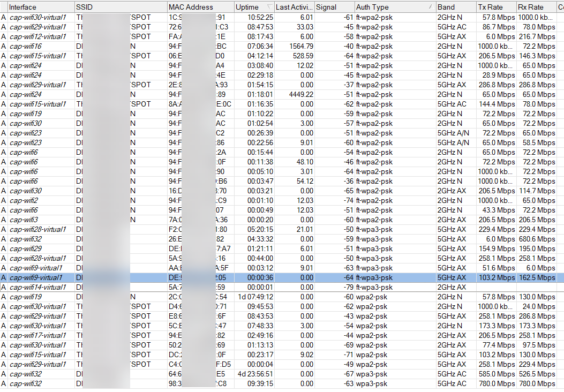Click the Rx Rate value 162.5 Mbps
This screenshot has height=392, width=564.
point(537,277)
